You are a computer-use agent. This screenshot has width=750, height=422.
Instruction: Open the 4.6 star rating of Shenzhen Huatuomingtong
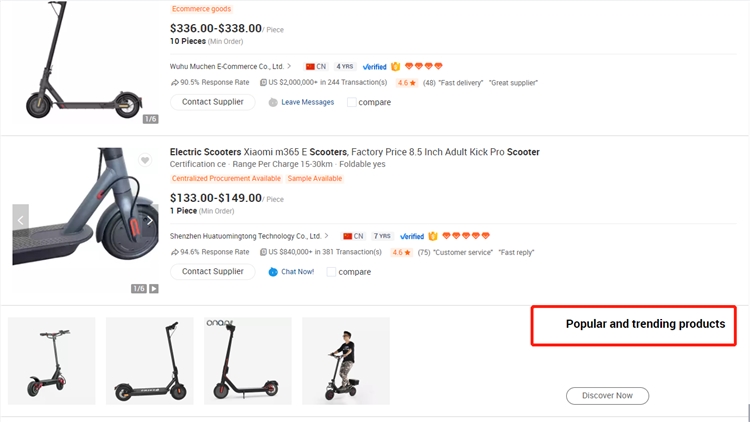point(401,252)
